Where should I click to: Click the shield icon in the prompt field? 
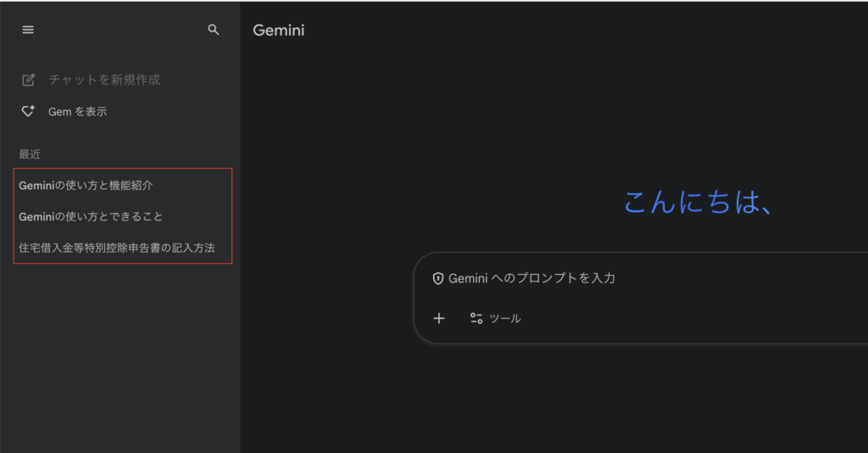[438, 278]
